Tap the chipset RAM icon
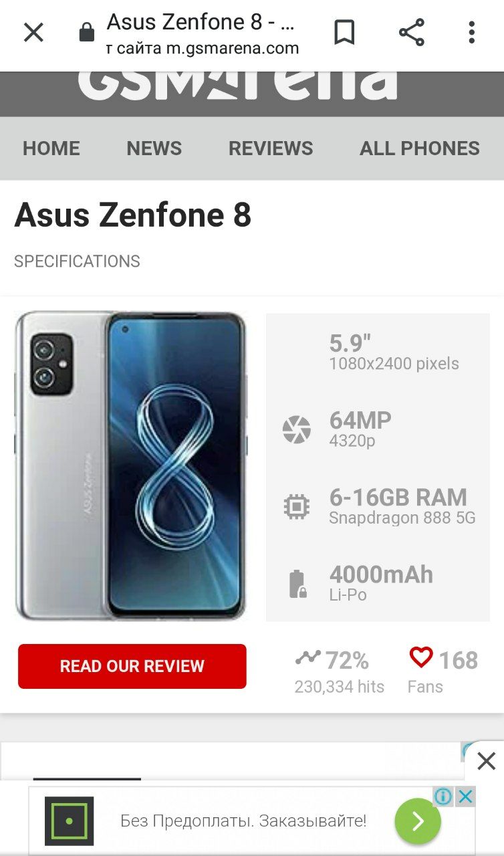 click(296, 507)
